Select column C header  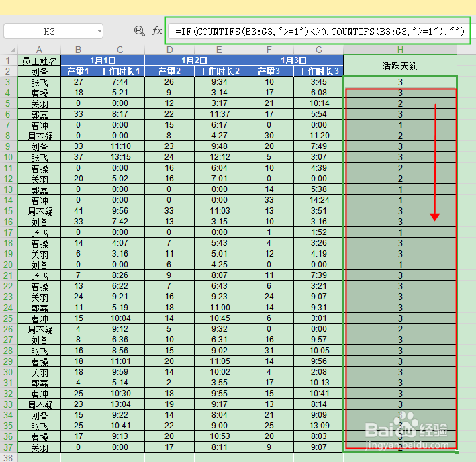(120, 50)
